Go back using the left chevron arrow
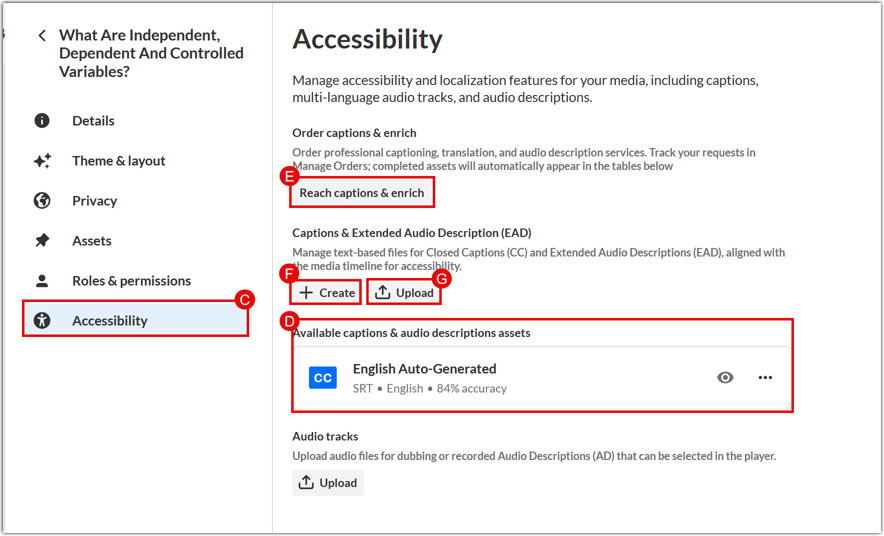884x536 pixels. (42, 36)
